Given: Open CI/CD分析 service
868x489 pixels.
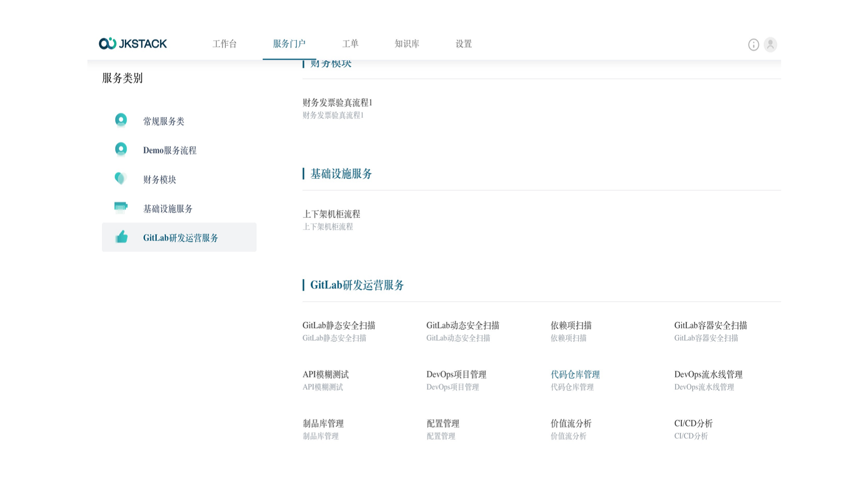Looking at the screenshot, I should click(x=693, y=423).
